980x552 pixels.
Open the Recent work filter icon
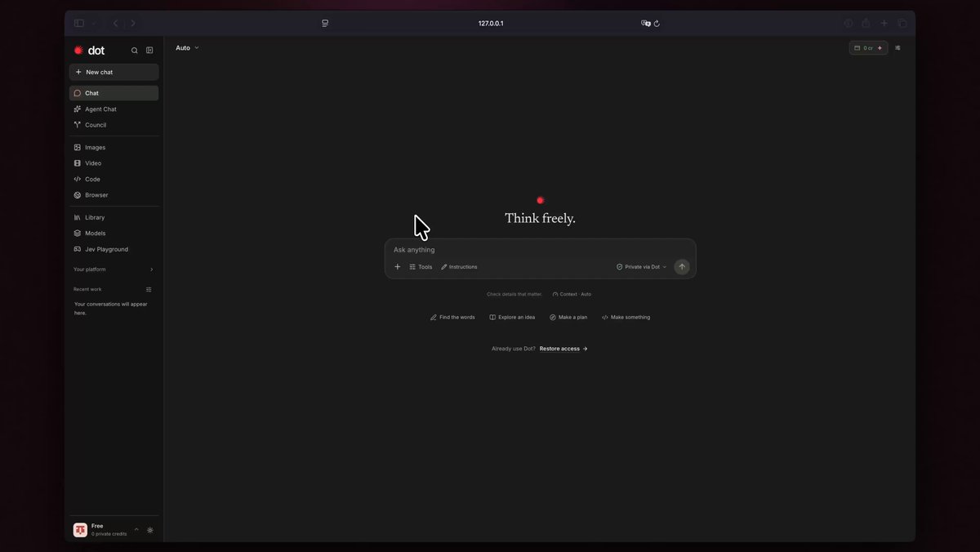click(x=149, y=289)
